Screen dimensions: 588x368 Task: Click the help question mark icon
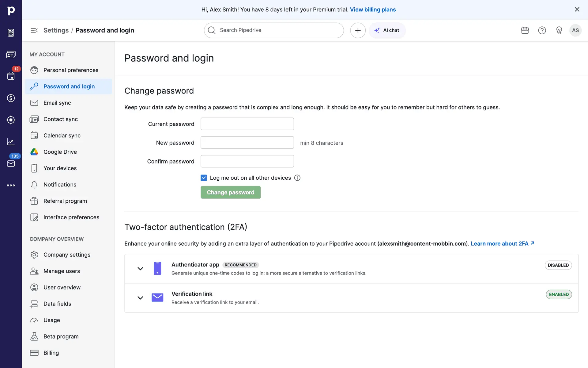[x=542, y=30]
